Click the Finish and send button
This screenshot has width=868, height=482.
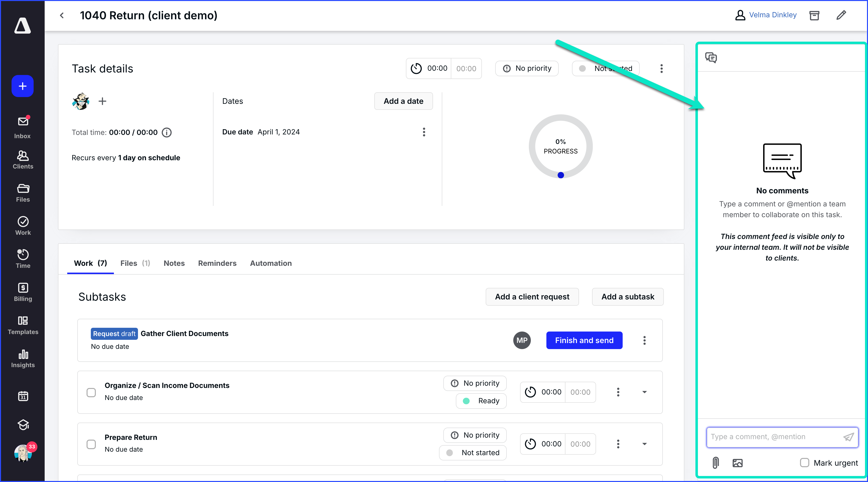click(584, 340)
